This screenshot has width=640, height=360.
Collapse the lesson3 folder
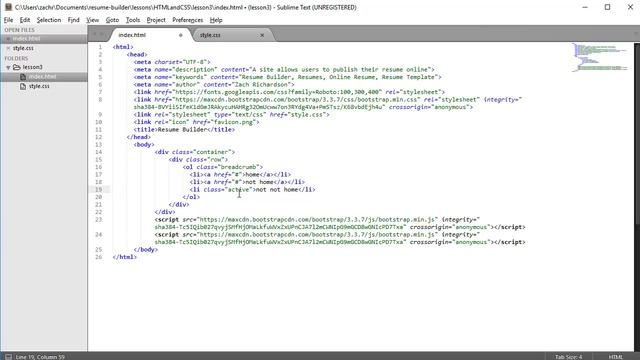point(8,67)
